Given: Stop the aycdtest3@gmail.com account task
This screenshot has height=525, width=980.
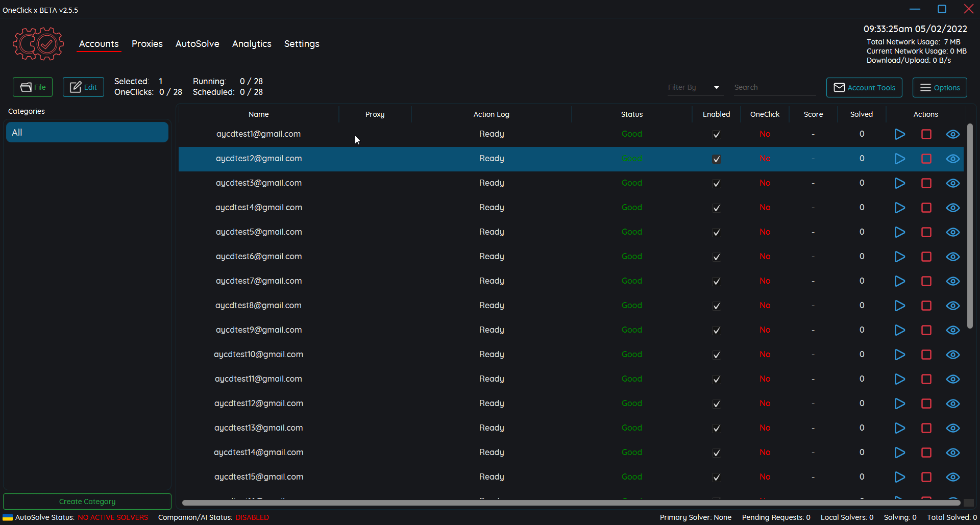Looking at the screenshot, I should point(926,183).
